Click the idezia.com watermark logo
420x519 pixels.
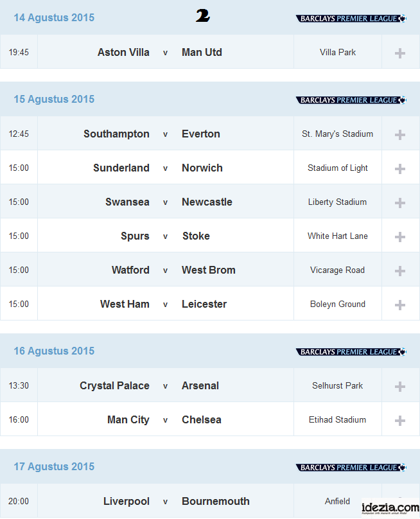pyautogui.click(x=390, y=508)
